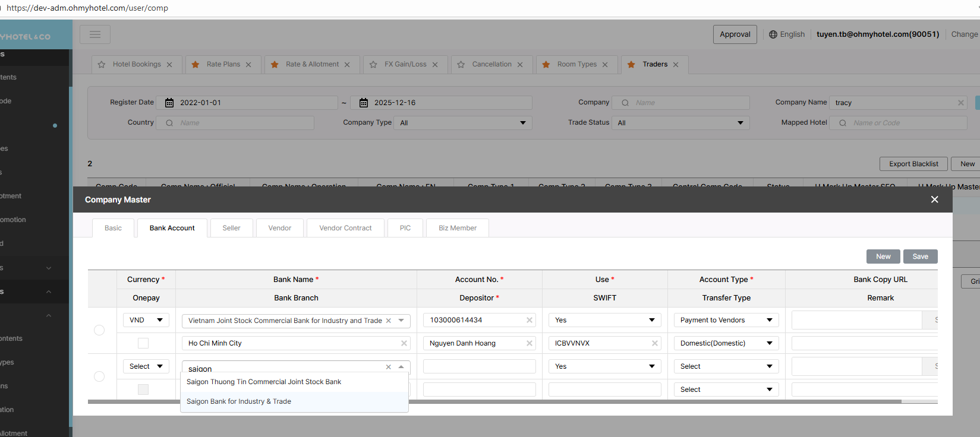The height and width of the screenshot is (437, 980).
Task: Open calendar for register start date
Action: coord(169,103)
